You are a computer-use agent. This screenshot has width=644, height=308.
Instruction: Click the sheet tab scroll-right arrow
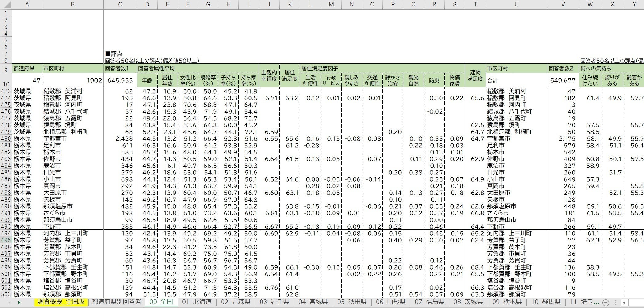(19, 302)
